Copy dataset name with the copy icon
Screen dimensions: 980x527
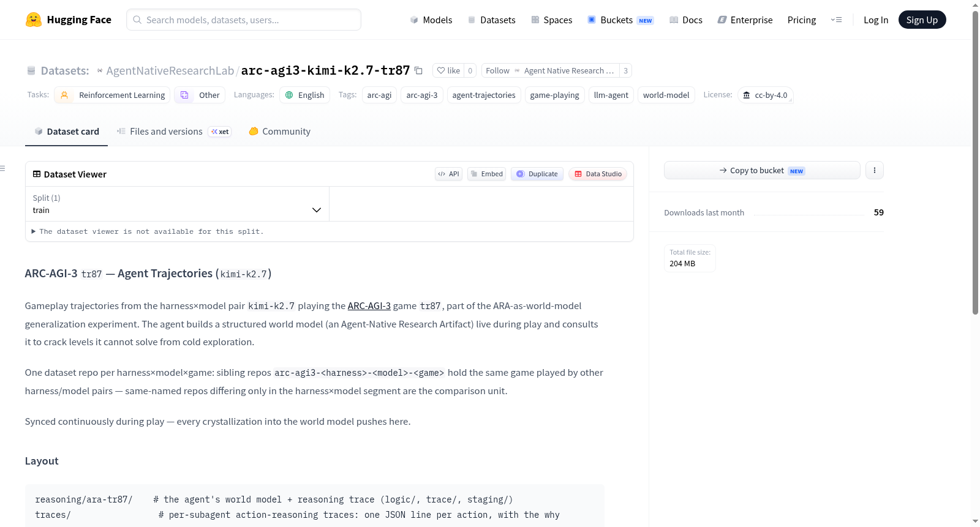coord(418,70)
